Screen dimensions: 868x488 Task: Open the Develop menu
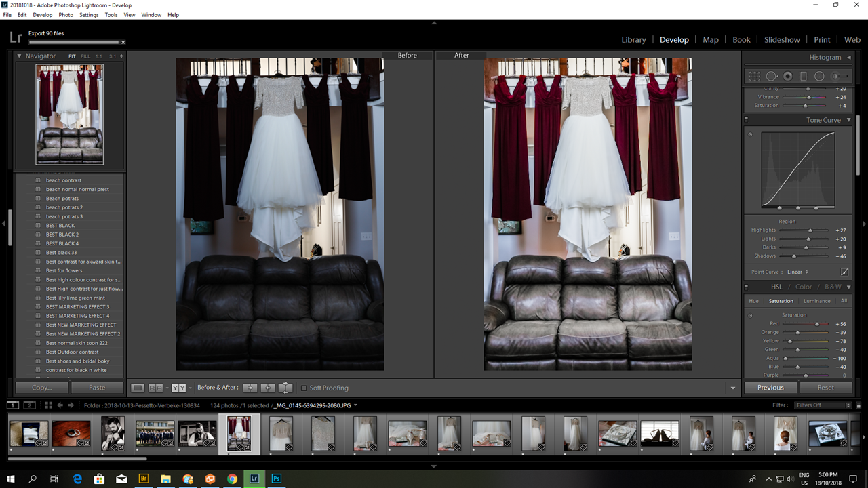click(x=42, y=14)
